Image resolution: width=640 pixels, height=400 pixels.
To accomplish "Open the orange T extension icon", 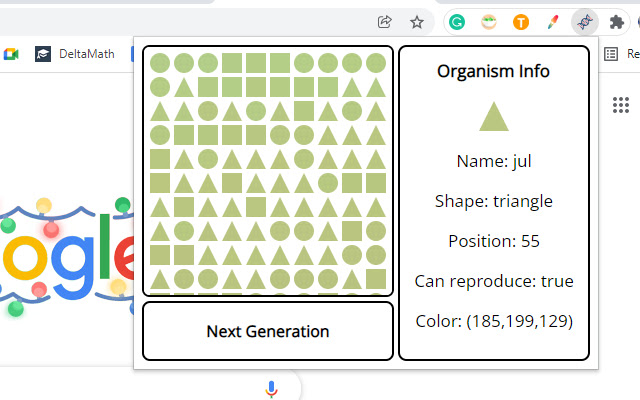I will 521,22.
